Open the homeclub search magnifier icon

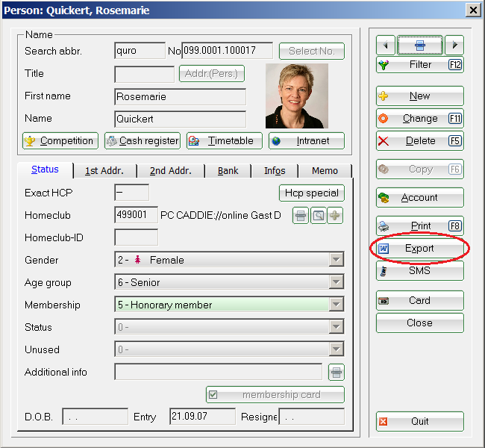[x=318, y=216]
